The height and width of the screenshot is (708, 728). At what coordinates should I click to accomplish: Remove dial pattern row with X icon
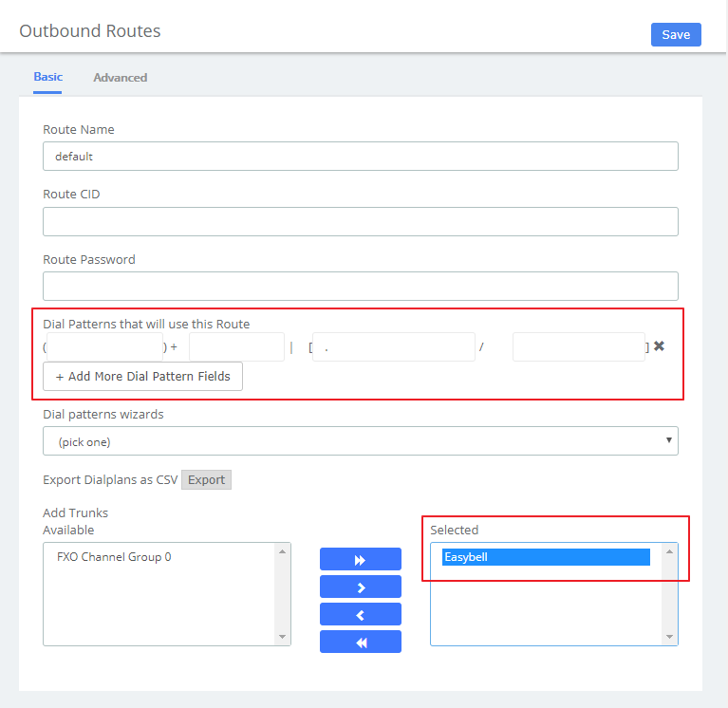tap(659, 346)
